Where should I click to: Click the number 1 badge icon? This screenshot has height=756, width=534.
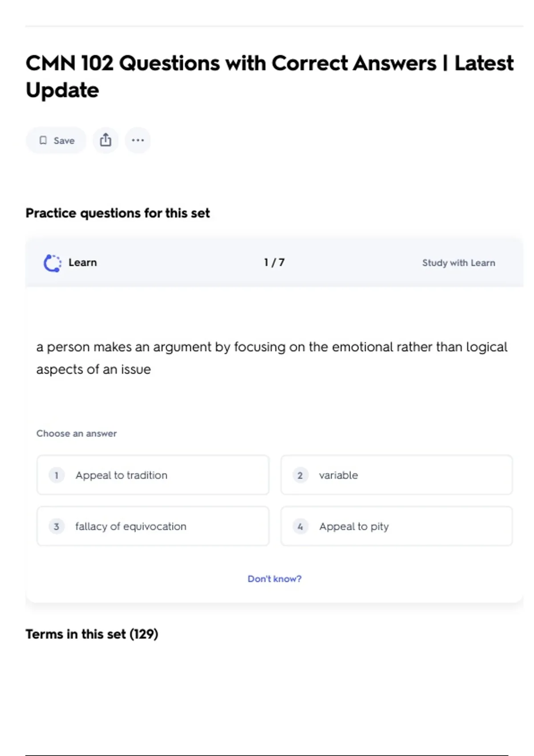point(57,475)
